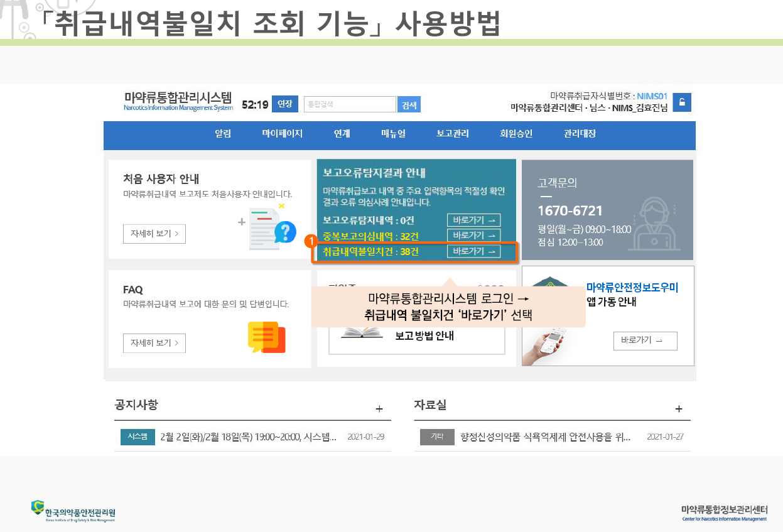Click the open book icon
This screenshot has width=783, height=532.
click(x=362, y=332)
